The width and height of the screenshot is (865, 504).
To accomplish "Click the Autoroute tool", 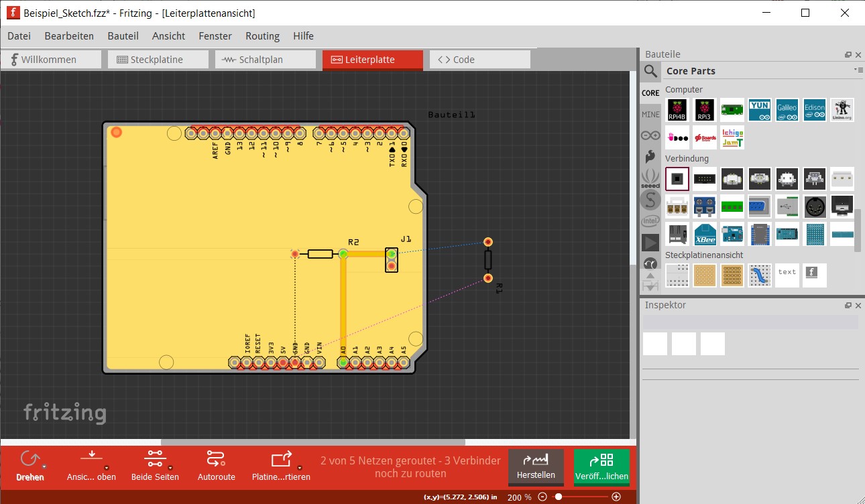I will [x=216, y=465].
